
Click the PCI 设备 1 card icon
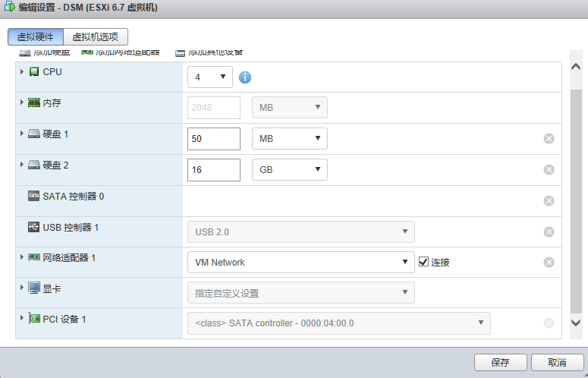(34, 319)
